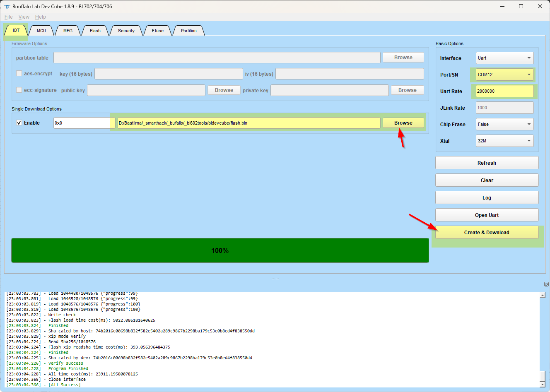
Task: Click the 0x0 address input field
Action: 84,123
